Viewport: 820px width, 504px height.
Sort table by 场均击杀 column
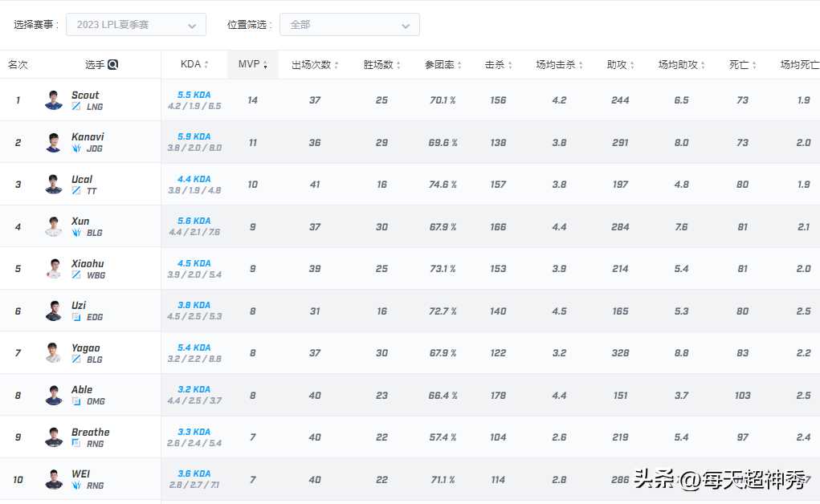[x=559, y=65]
